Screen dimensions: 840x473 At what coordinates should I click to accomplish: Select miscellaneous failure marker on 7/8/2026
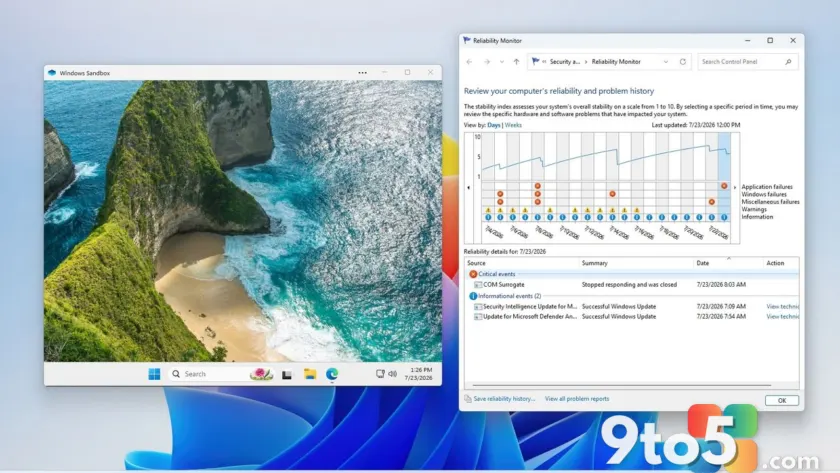[537, 202]
